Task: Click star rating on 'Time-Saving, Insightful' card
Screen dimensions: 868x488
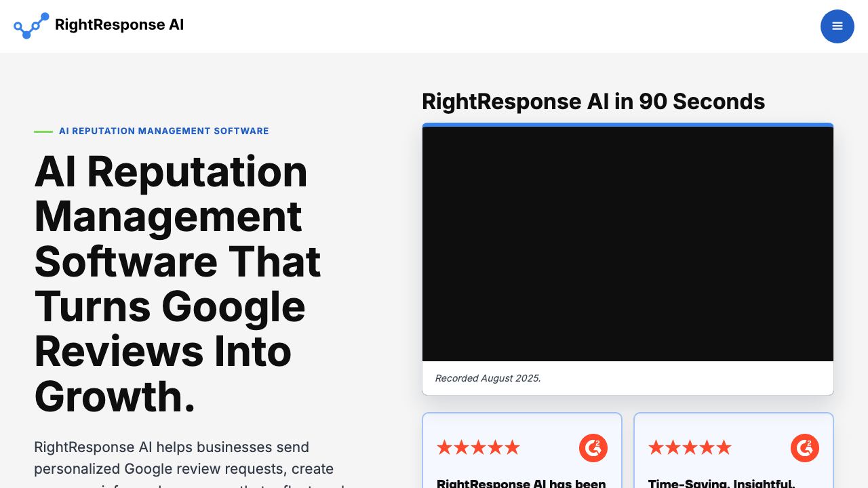Action: (690, 447)
